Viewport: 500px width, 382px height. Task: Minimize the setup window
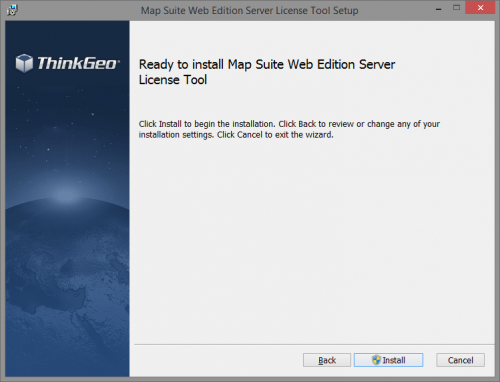pos(439,9)
